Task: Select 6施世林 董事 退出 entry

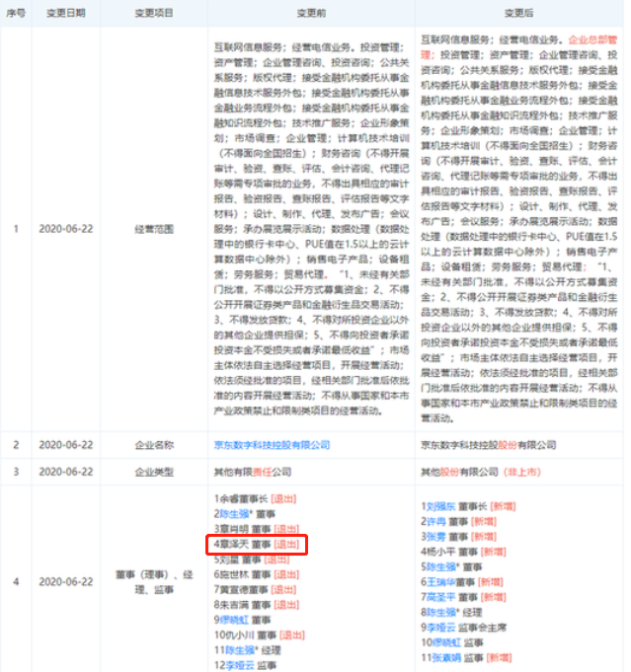Action: click(257, 574)
